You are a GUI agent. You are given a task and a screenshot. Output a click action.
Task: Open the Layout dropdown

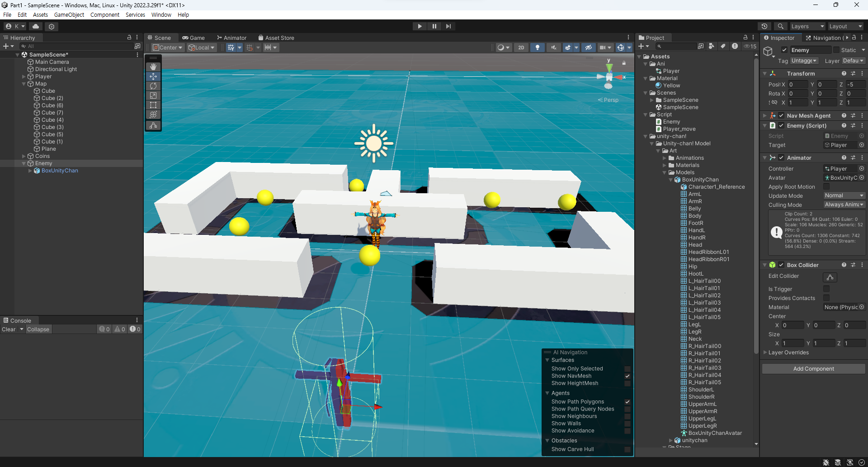coord(846,26)
